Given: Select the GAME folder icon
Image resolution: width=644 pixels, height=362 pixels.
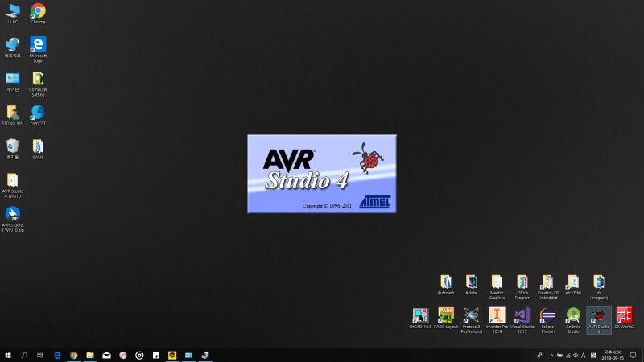Looking at the screenshot, I should click(38, 149).
